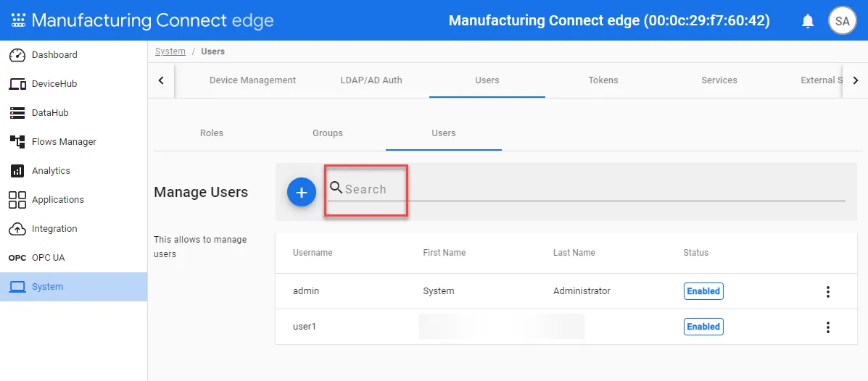Open DeviceHub from the sidebar
This screenshot has height=381, width=868.
74,84
